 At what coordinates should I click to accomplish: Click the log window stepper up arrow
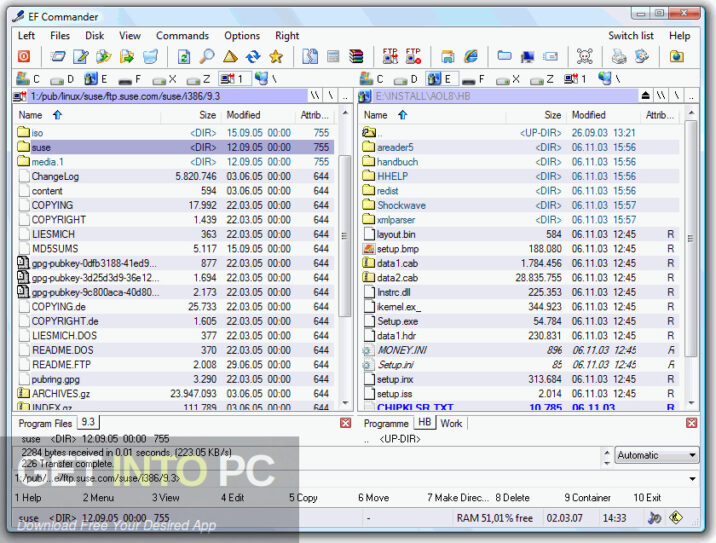click(x=607, y=452)
